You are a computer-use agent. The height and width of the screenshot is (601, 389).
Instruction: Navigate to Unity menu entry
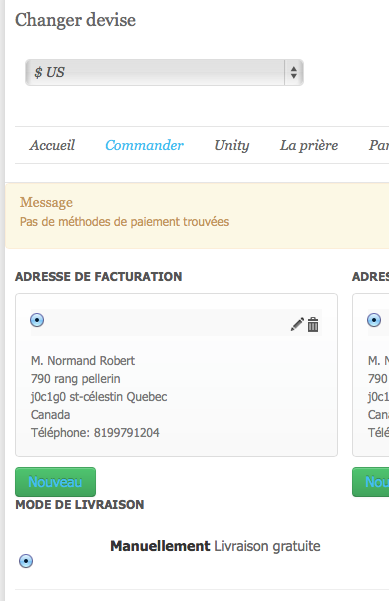232,145
